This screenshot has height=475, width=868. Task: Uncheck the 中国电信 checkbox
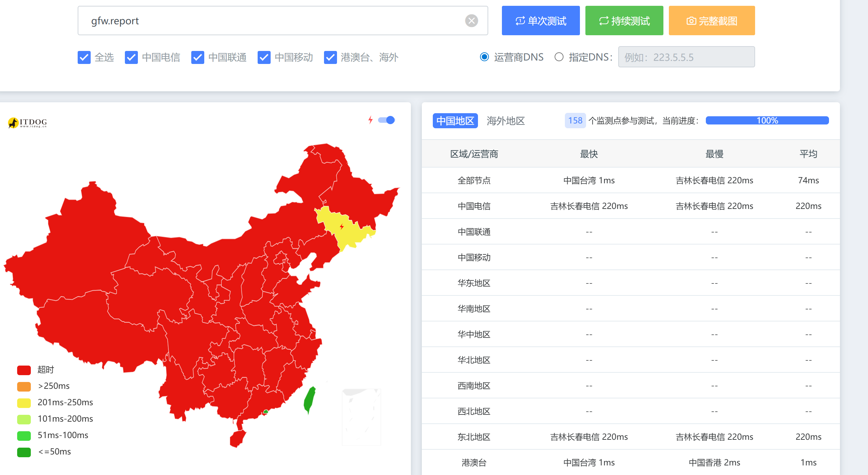131,57
